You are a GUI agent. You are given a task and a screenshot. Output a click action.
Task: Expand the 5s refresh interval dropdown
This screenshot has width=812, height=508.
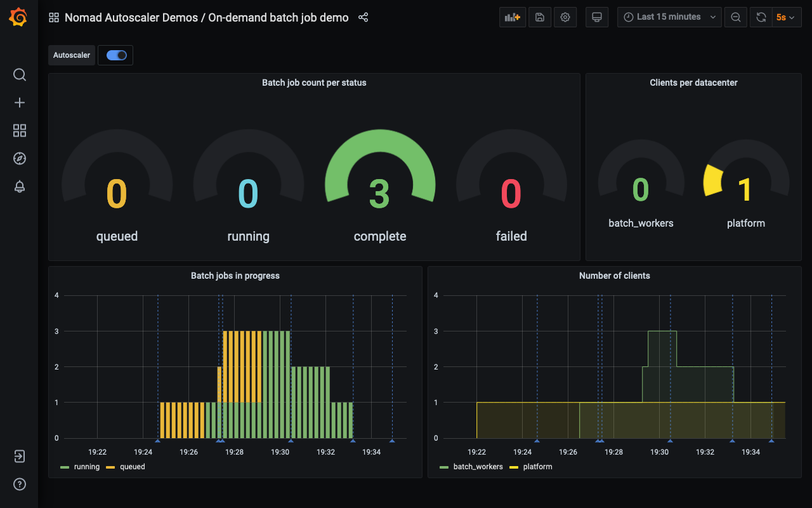point(787,17)
